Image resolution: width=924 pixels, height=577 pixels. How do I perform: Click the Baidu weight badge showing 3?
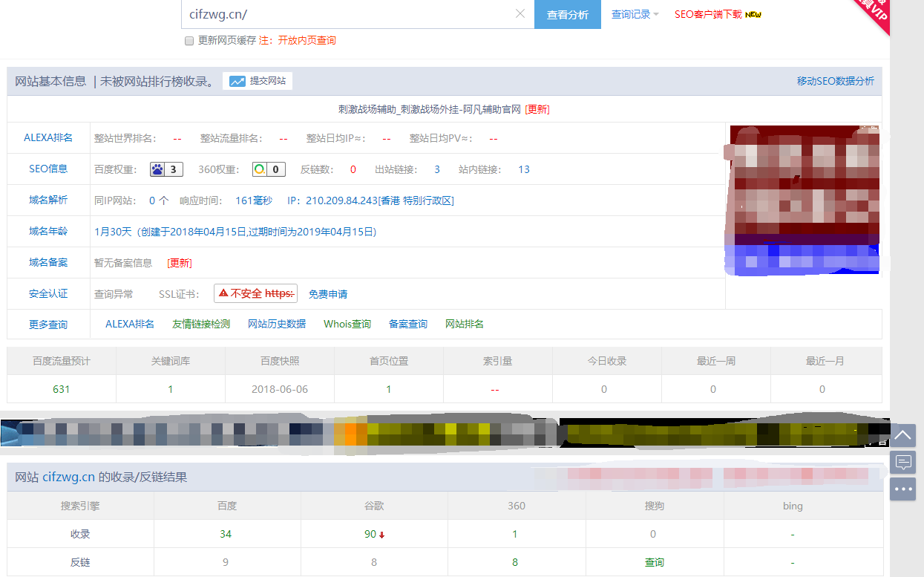tap(166, 169)
